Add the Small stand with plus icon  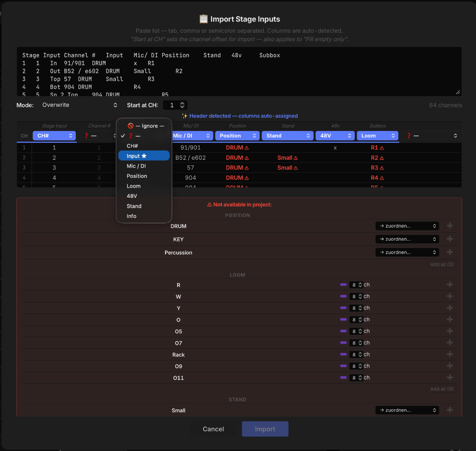pyautogui.click(x=450, y=410)
